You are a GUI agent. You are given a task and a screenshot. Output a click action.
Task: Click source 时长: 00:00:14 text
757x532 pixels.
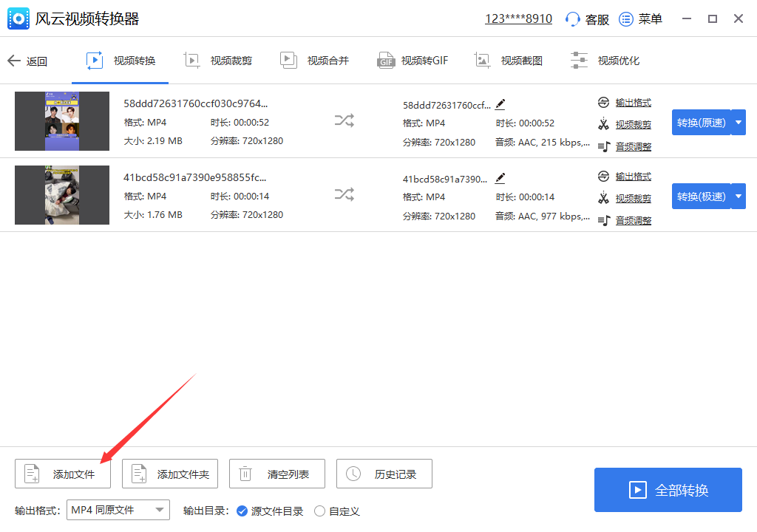[240, 197]
